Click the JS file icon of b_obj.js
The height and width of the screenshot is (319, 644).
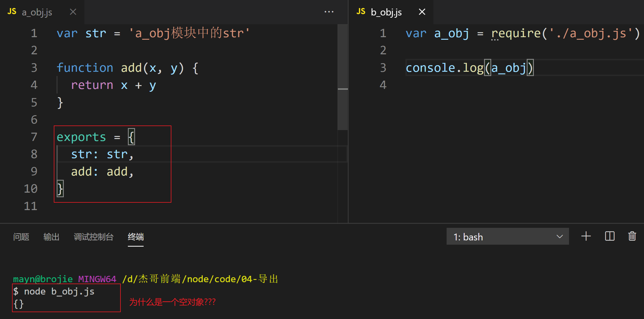(x=361, y=12)
